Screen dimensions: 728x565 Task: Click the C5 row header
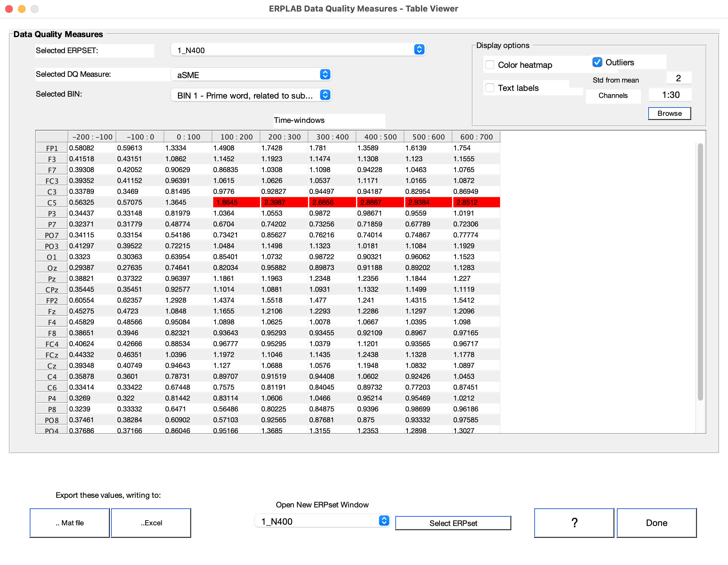click(52, 203)
